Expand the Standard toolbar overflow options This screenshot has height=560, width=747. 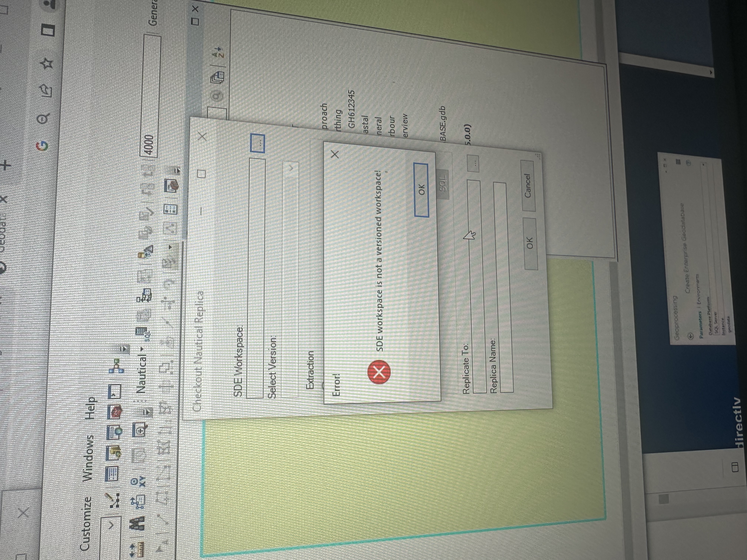(x=125, y=350)
